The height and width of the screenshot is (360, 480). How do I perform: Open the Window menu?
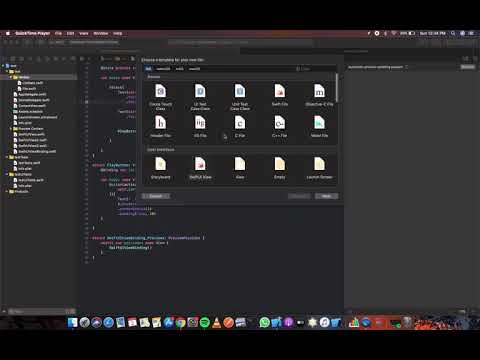point(101,33)
